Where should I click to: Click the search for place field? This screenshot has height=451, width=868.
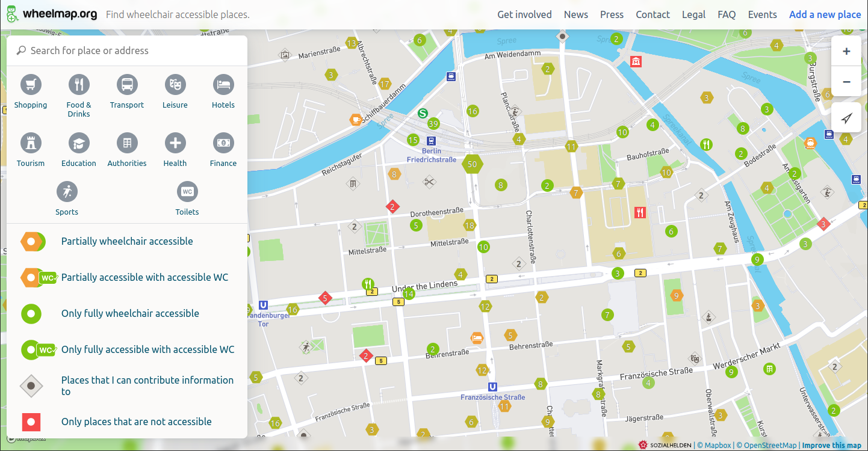132,51
